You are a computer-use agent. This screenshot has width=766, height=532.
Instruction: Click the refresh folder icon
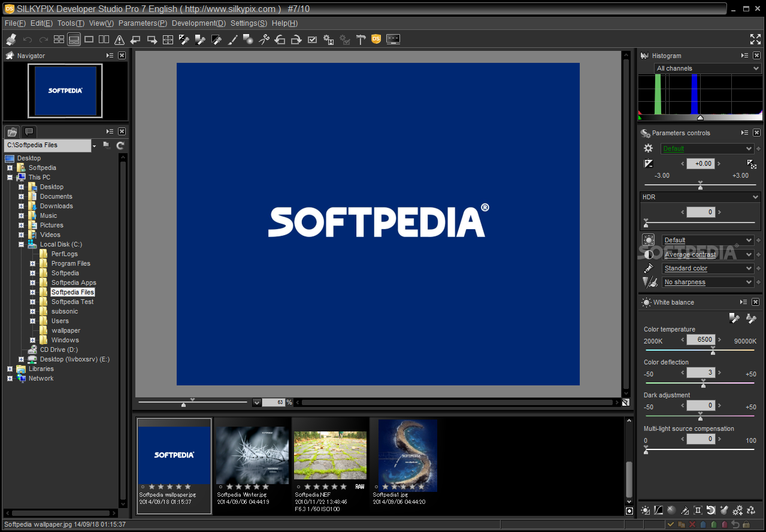click(x=120, y=145)
